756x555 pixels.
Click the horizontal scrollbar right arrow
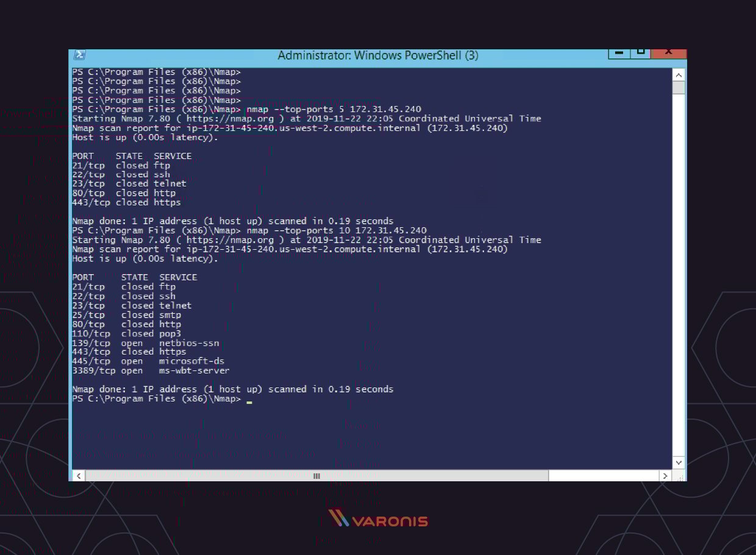[x=665, y=475]
